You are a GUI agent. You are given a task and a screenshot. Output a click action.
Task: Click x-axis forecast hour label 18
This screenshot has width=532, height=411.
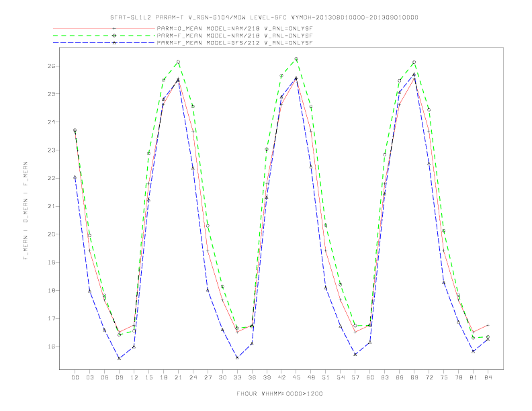(163, 377)
